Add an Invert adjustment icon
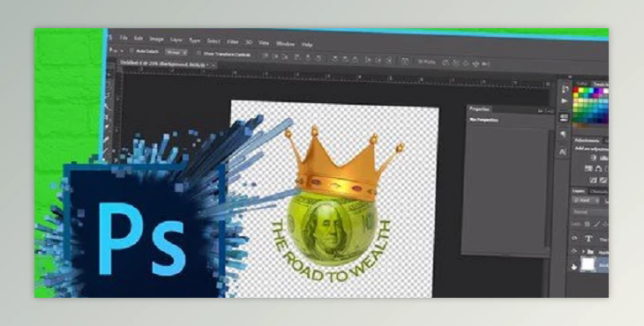The image size is (644, 326). pyautogui.click(x=593, y=180)
